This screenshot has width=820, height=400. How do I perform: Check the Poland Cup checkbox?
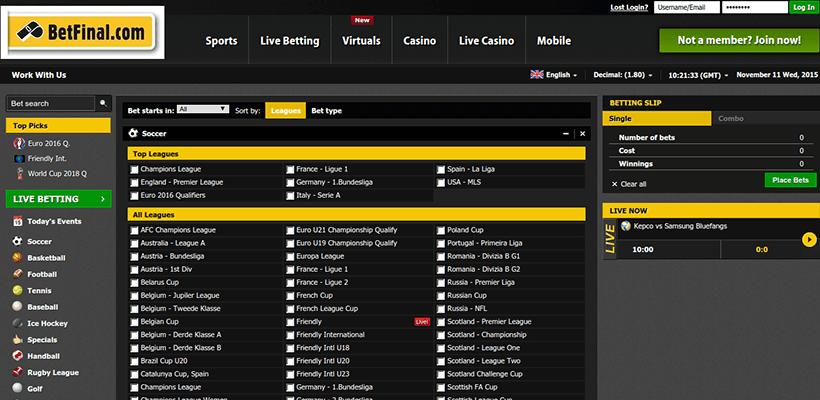click(x=441, y=230)
